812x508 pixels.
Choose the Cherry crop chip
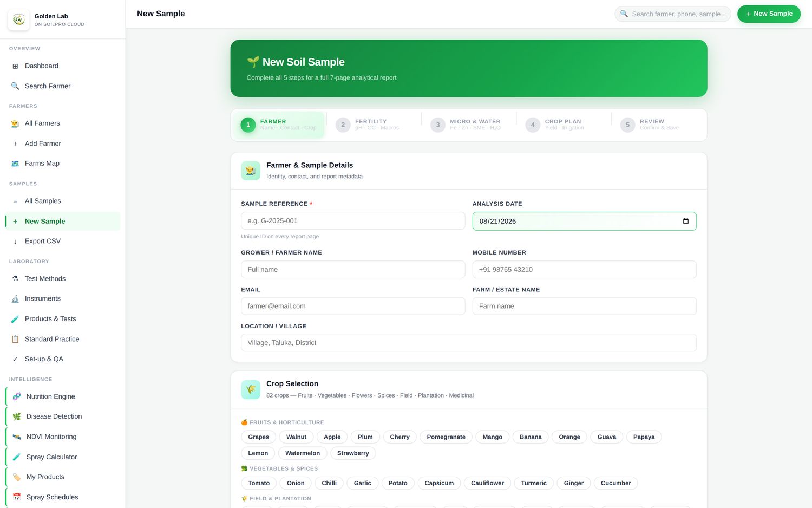pos(400,437)
